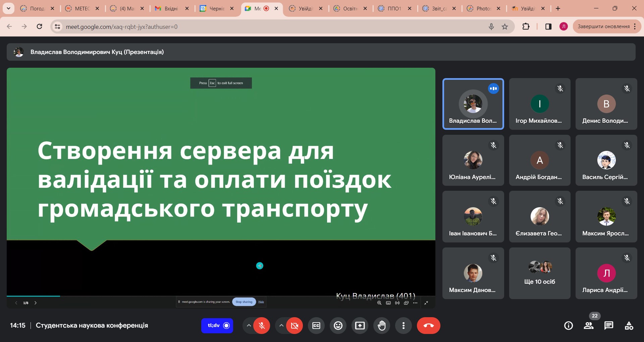The width and height of the screenshot is (644, 342).
Task: Raise hand in the meeting
Action: (x=382, y=326)
